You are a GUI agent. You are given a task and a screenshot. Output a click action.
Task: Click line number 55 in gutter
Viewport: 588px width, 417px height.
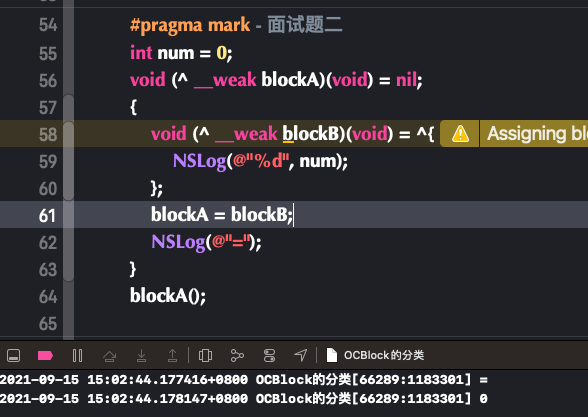pyautogui.click(x=48, y=54)
